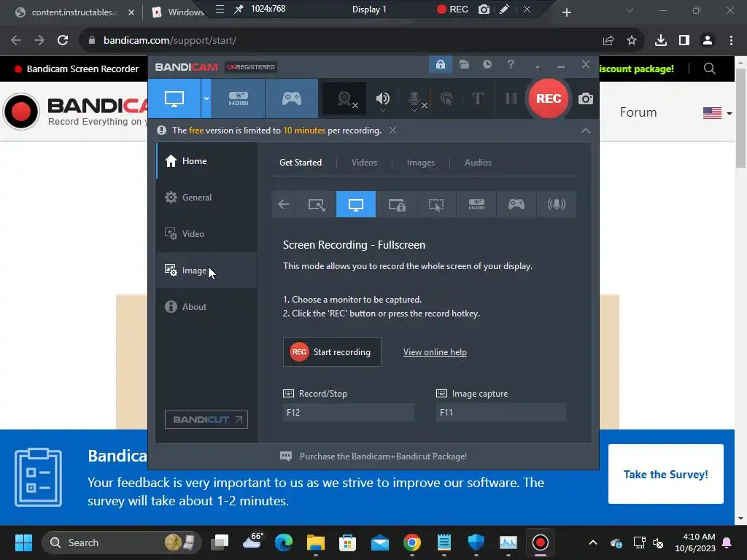Click the Windows taskbar Search box
This screenshot has width=747, height=560.
122,542
